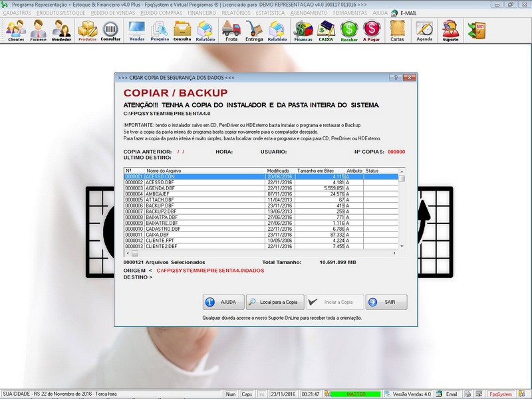Open the Agenda calendar icon

[x=424, y=31]
